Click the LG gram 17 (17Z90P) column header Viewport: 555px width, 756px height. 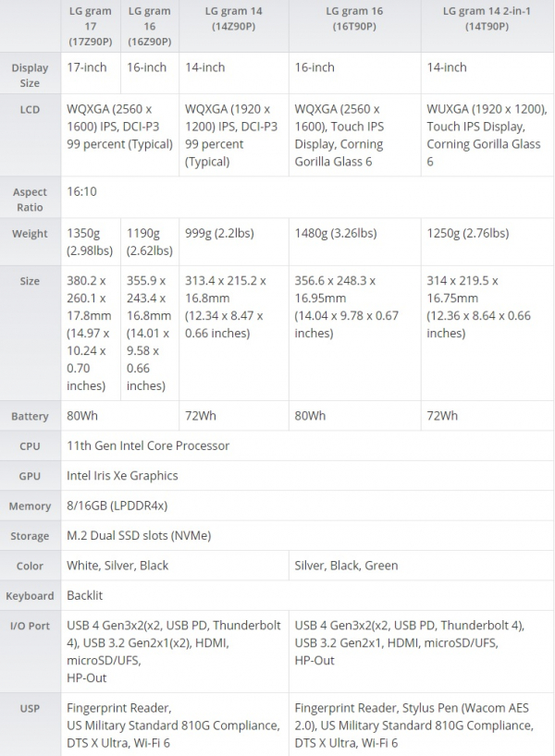(91, 26)
